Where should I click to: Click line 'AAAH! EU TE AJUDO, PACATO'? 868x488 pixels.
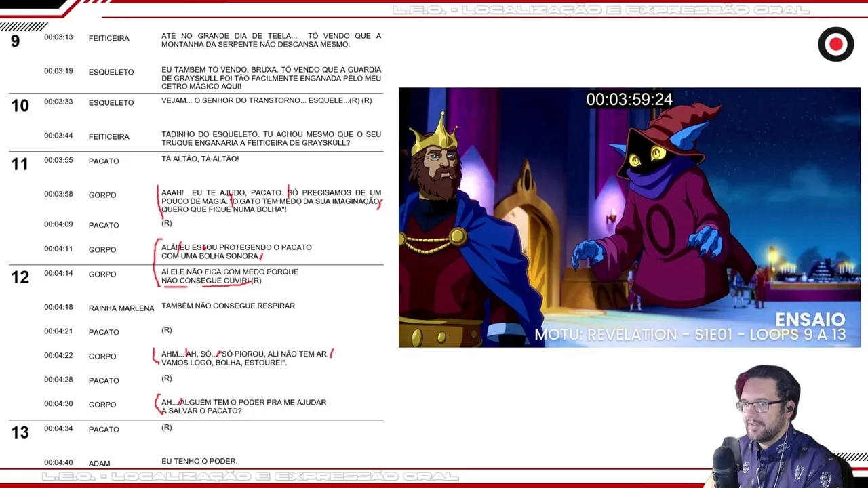tap(271, 201)
